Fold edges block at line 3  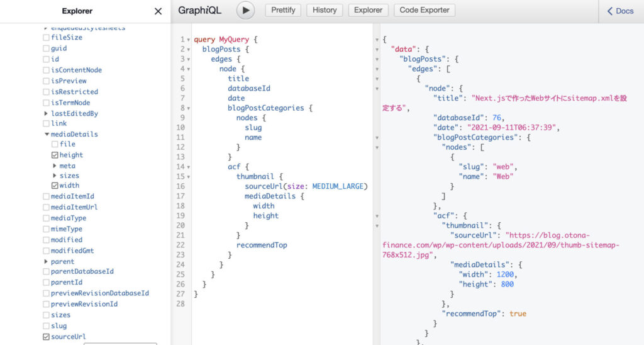coord(189,60)
